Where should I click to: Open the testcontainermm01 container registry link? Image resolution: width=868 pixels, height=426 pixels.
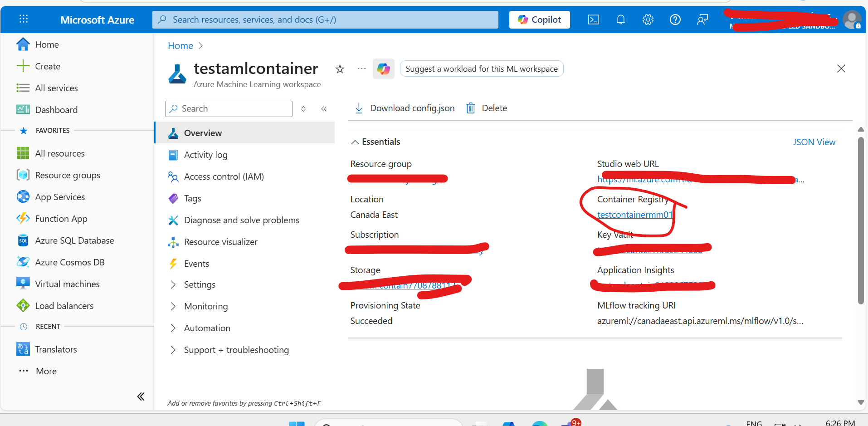pos(634,215)
